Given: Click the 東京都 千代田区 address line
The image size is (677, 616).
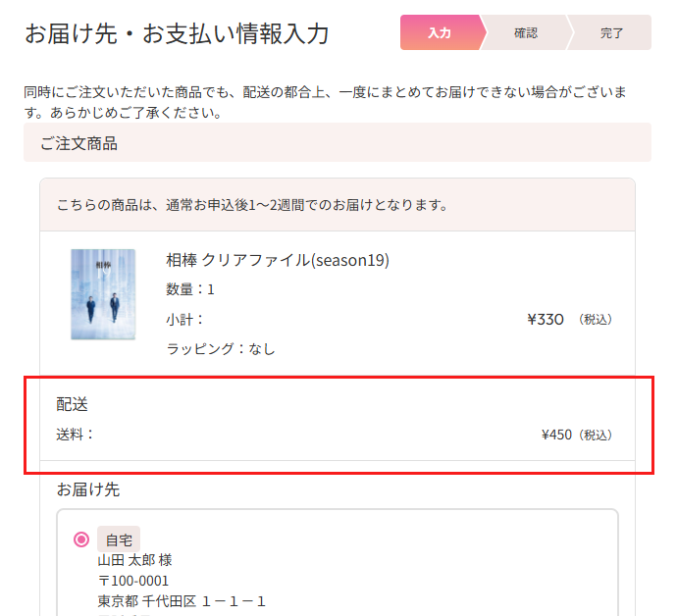Looking at the screenshot, I should (x=182, y=601).
